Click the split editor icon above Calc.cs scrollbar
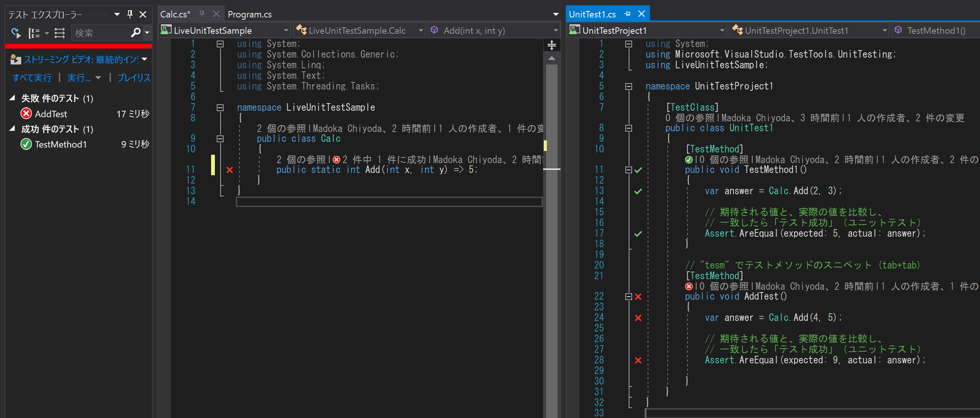Viewport: 980px width, 418px height. pyautogui.click(x=552, y=45)
